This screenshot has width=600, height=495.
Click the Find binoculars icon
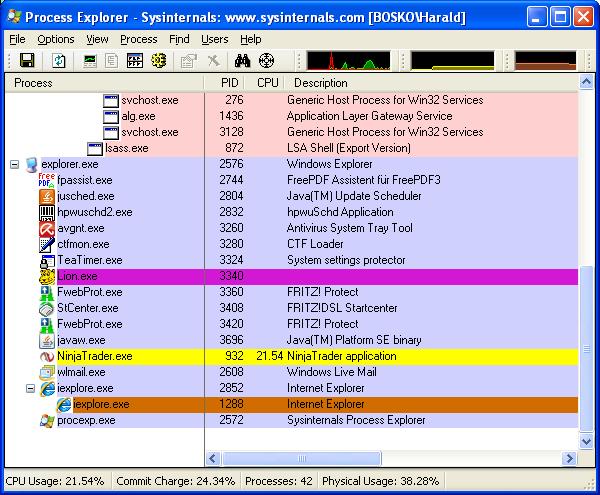coord(243,60)
